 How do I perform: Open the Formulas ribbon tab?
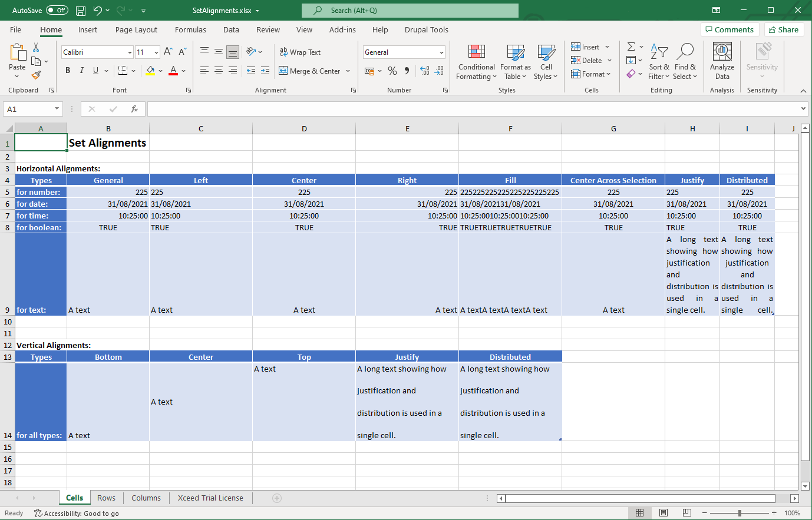tap(190, 29)
